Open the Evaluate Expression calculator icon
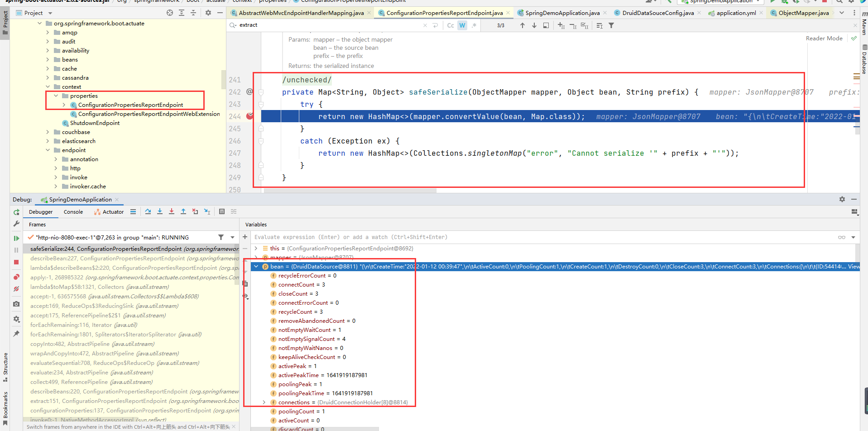The image size is (868, 431). coord(222,211)
